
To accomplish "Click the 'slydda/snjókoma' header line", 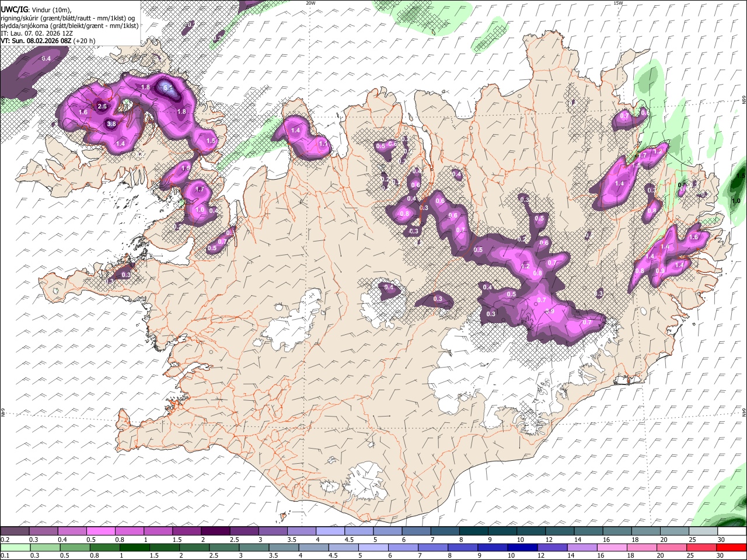I will click(x=69, y=26).
